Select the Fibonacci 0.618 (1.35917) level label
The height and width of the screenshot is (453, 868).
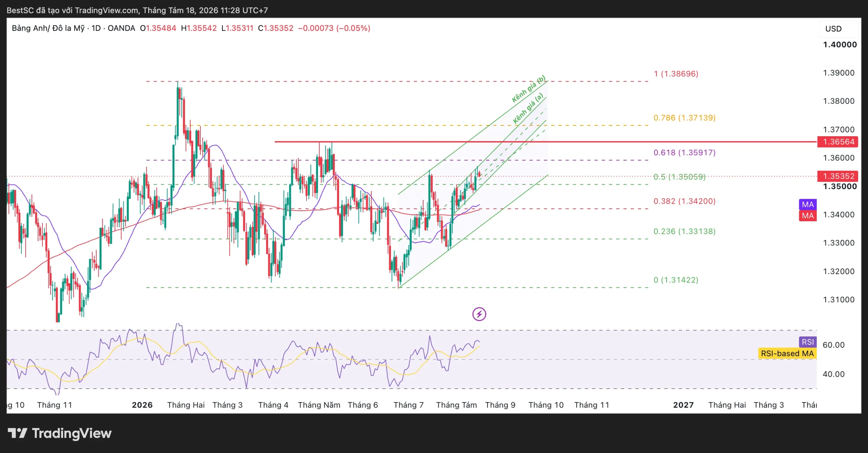point(685,152)
